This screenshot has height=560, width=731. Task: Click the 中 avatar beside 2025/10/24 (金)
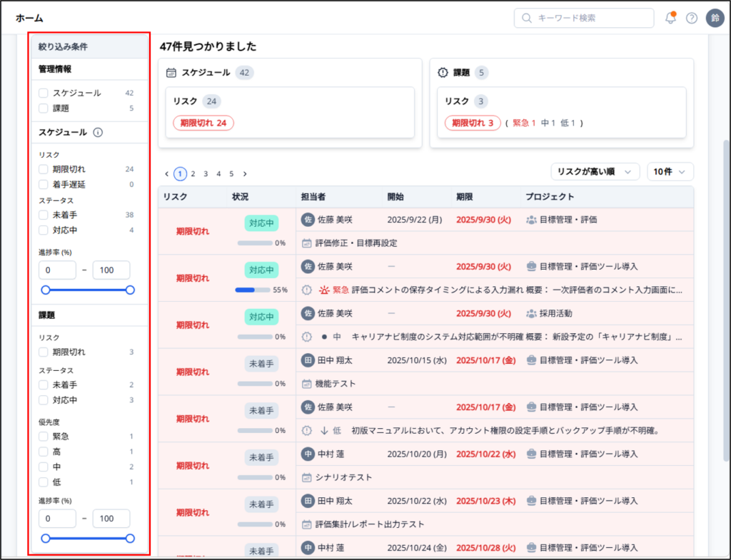pos(308,547)
